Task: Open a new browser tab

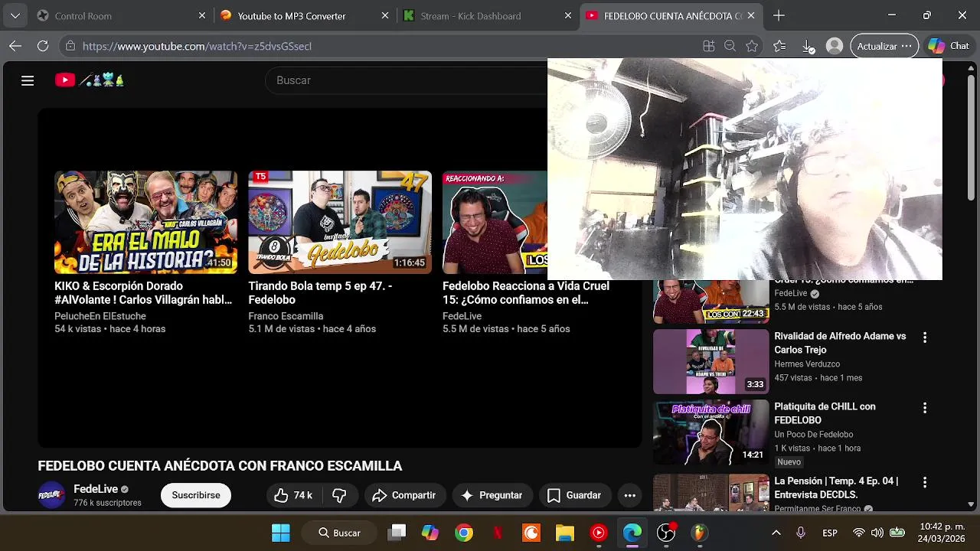Action: pos(779,15)
